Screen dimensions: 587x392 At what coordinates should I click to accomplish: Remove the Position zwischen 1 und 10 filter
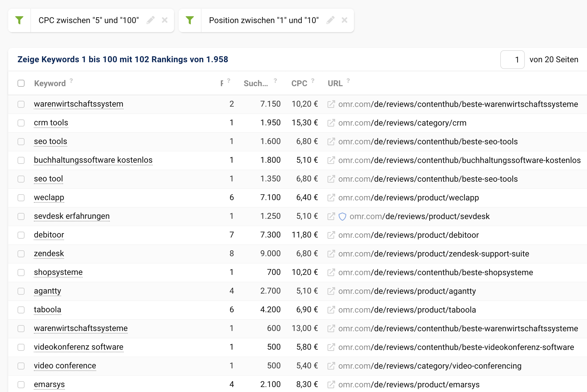coord(345,20)
